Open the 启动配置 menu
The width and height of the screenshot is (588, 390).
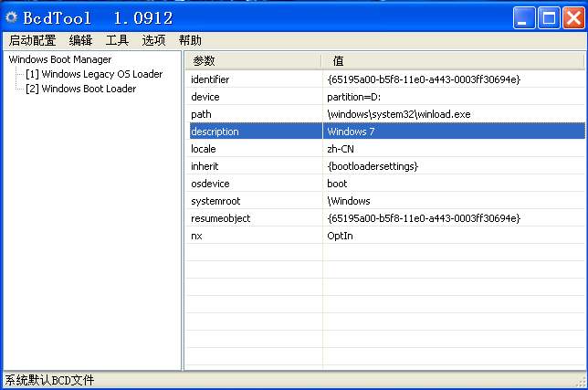[x=32, y=40]
